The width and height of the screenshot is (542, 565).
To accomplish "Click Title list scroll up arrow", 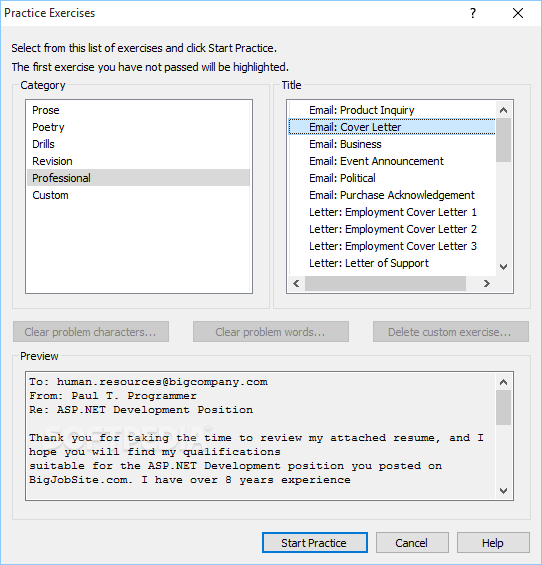I will [x=503, y=110].
